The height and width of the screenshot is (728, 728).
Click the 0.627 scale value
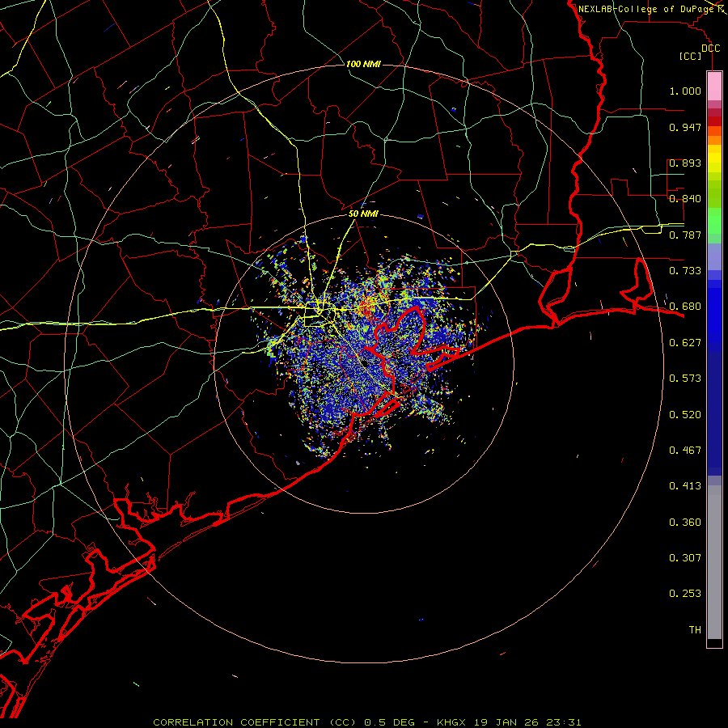pyautogui.click(x=685, y=343)
